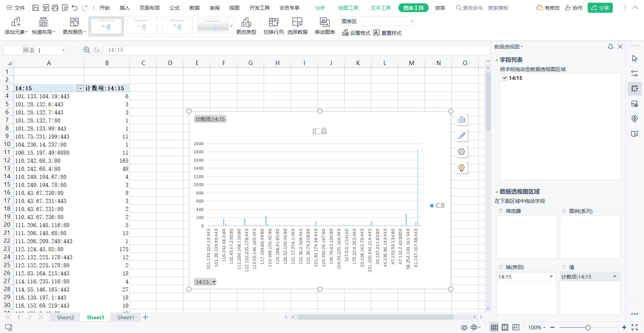Switch to the Sheet2 tab
Screen dimensions: 644x333
coord(65,317)
